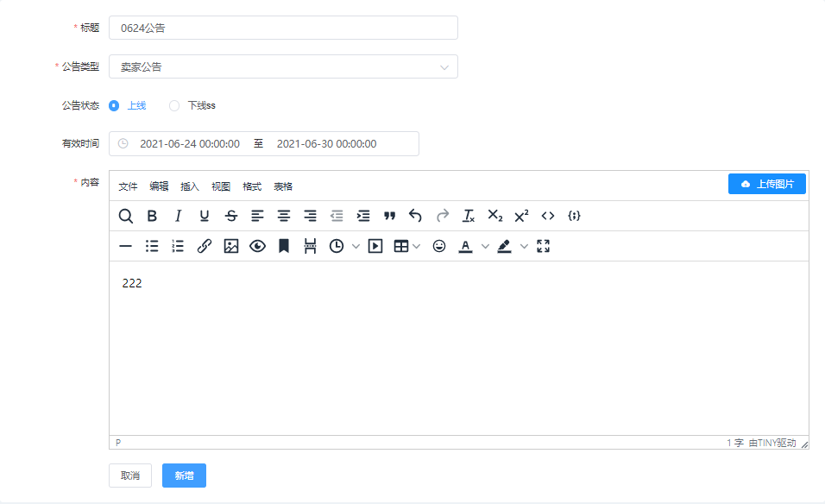Open the source code view icon
Viewport: 825px width, 504px height.
(x=547, y=216)
